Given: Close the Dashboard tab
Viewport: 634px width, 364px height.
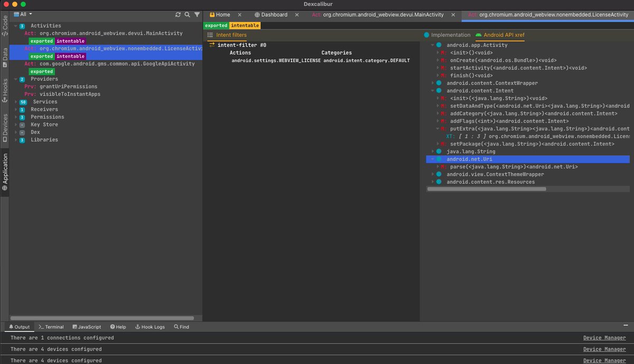Looking at the screenshot, I should [297, 15].
